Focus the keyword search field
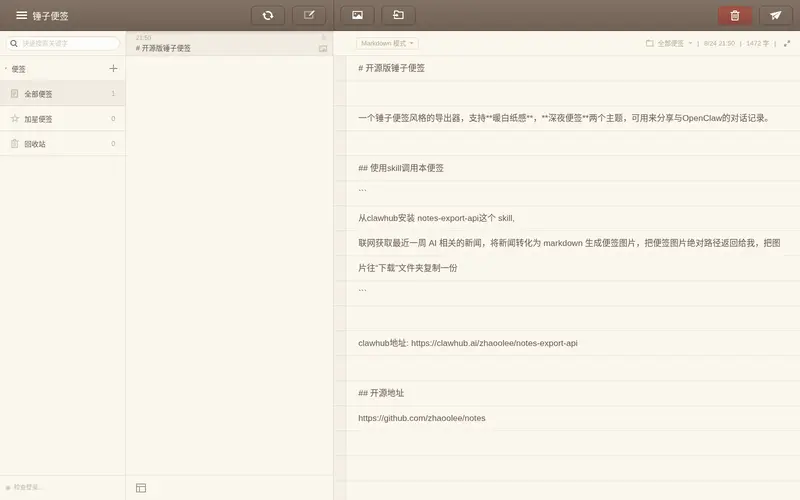Image resolution: width=800 pixels, height=500 pixels. 63,43
